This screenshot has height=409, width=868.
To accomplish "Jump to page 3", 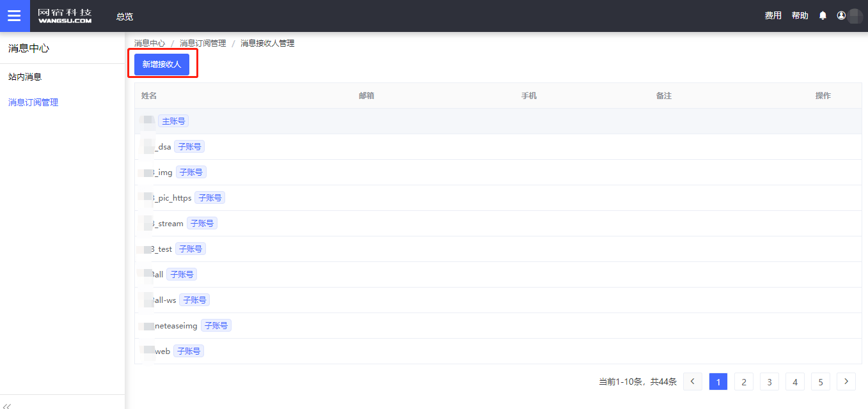I will coord(769,382).
